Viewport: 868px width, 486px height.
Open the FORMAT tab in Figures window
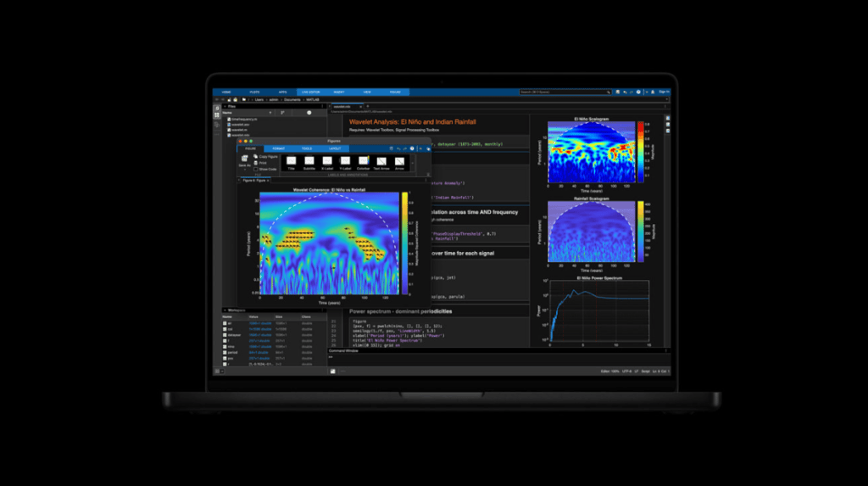[x=279, y=148]
